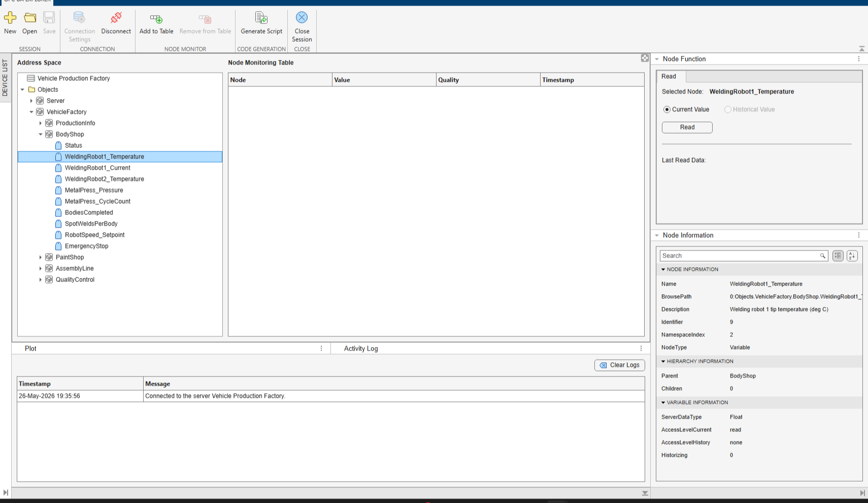The width and height of the screenshot is (868, 503).
Task: Expand the PaintShop tree node
Action: click(x=41, y=258)
